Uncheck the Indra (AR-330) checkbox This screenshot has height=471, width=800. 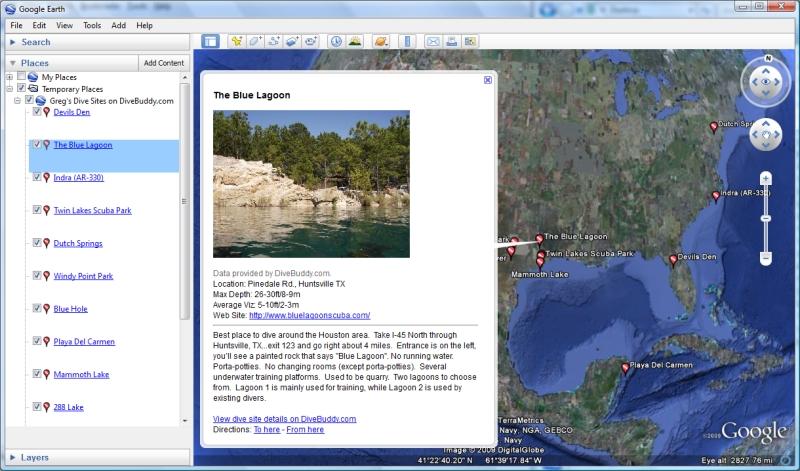click(37, 177)
